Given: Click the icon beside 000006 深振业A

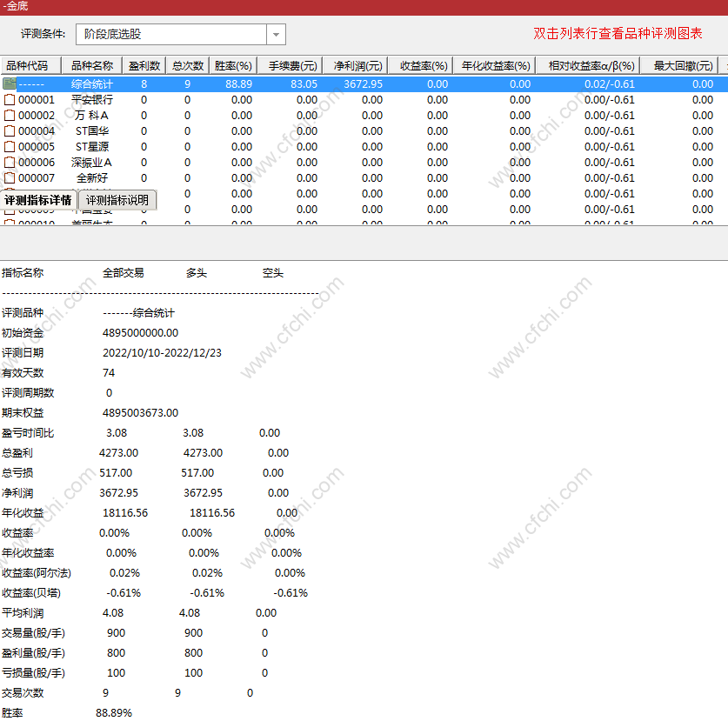Looking at the screenshot, I should [x=10, y=163].
